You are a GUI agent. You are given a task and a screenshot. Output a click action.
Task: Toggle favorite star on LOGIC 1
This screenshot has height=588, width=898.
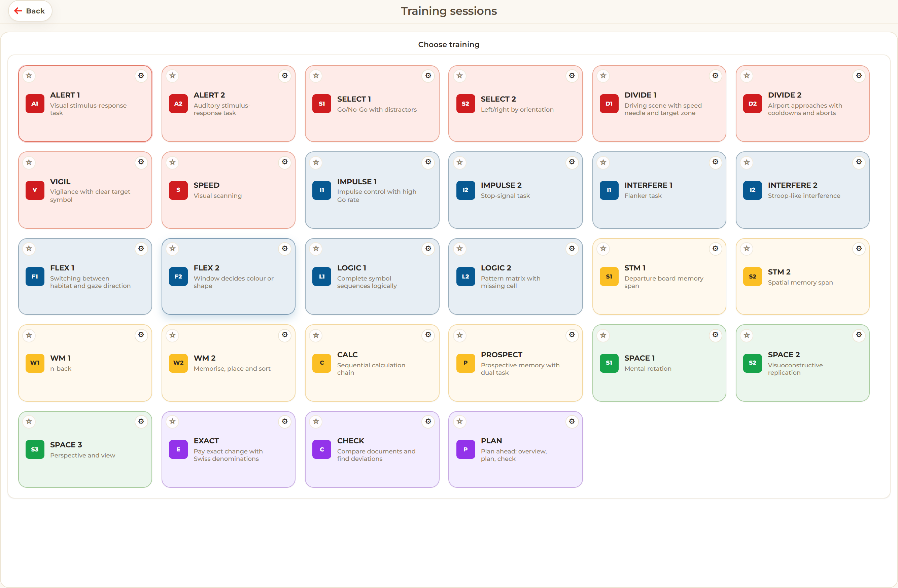316,249
